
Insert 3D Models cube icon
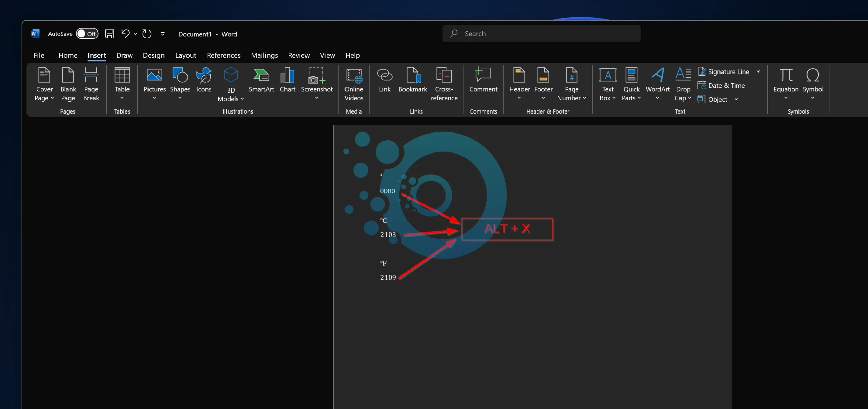click(231, 75)
